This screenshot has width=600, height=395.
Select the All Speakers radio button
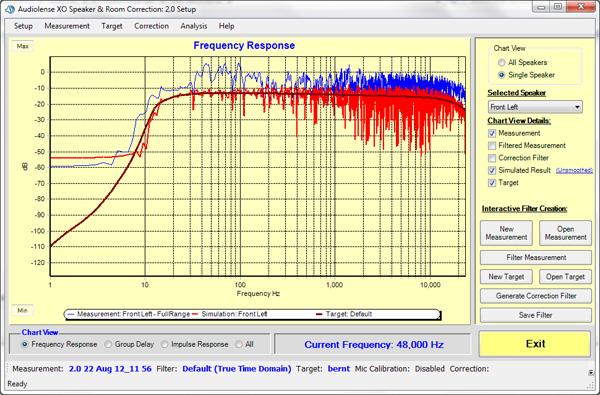click(x=501, y=62)
